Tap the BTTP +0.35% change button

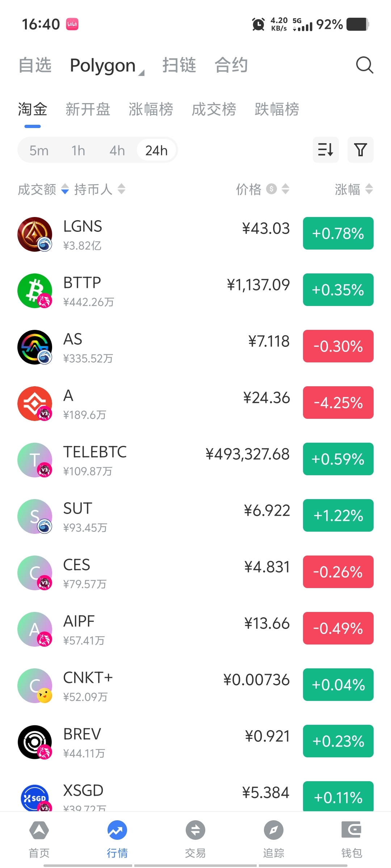pos(338,290)
